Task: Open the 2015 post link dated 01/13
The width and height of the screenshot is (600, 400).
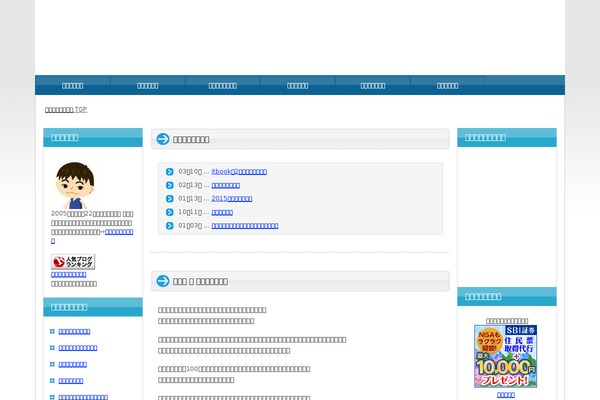Action: point(232,199)
